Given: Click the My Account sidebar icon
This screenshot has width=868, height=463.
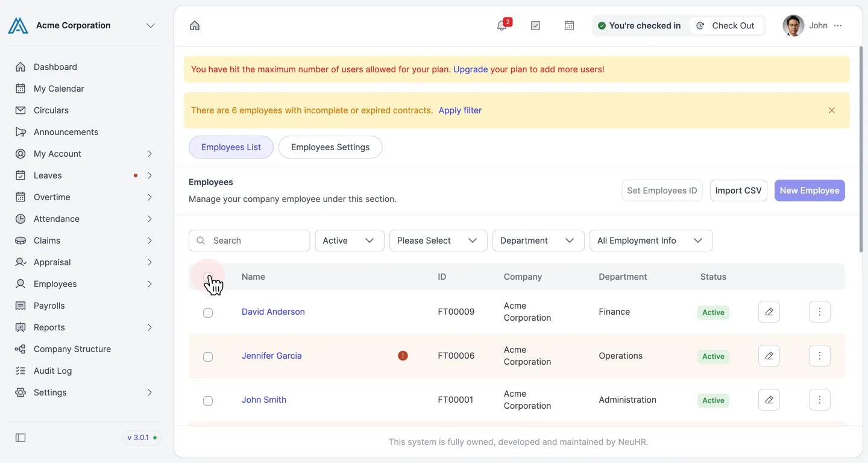Looking at the screenshot, I should click(x=20, y=154).
